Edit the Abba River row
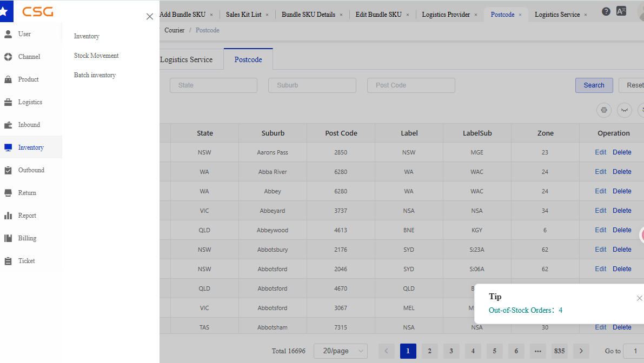644x363 pixels. 600,172
